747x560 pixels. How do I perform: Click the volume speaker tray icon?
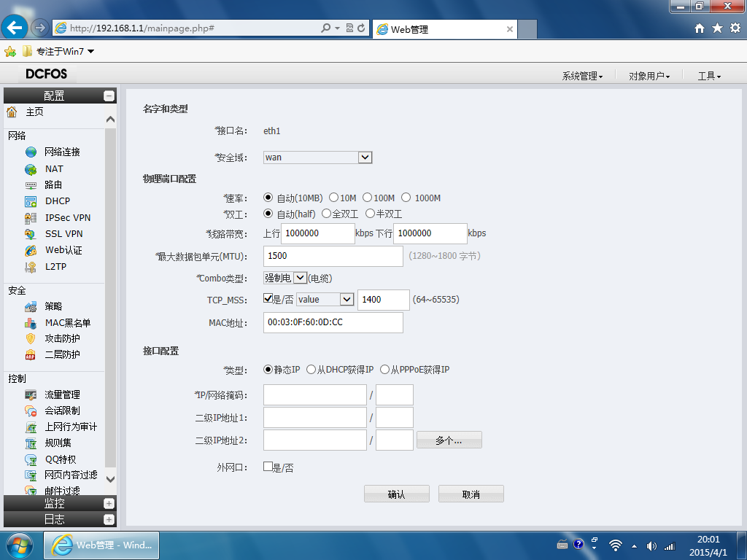coord(651,545)
